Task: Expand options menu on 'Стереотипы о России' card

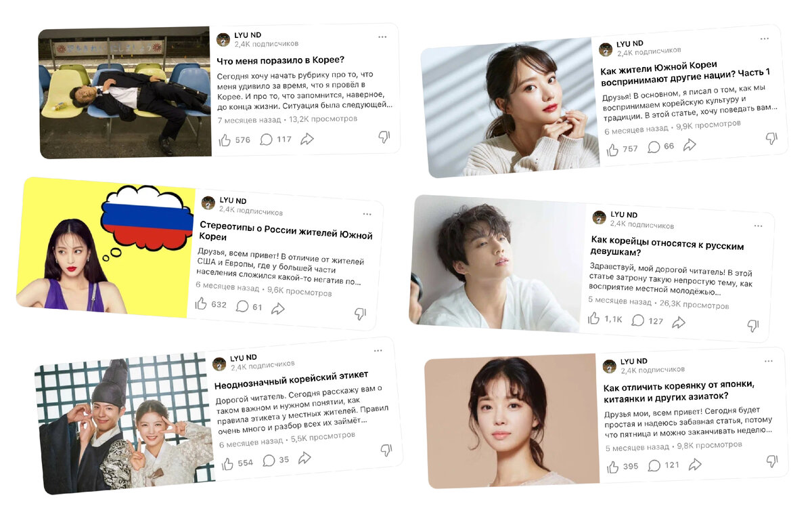Action: point(367,214)
